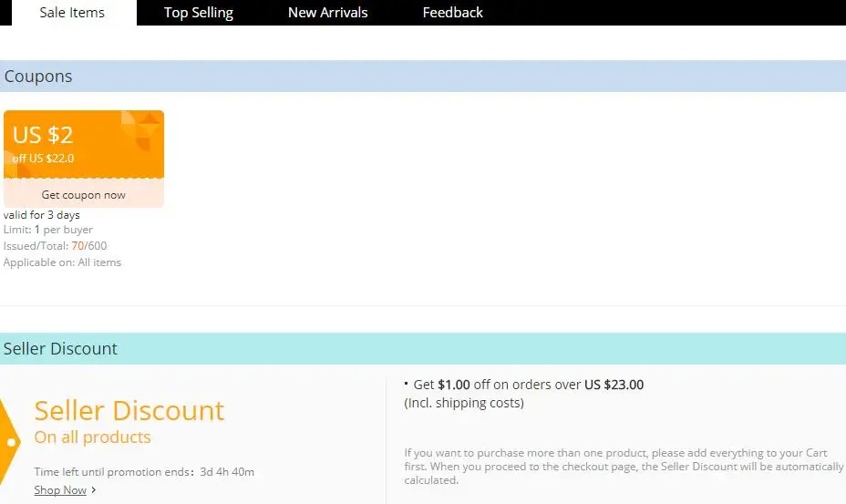The image size is (846, 504).
Task: Click the '(Incl. shipping costs)' note
Action: click(x=464, y=403)
